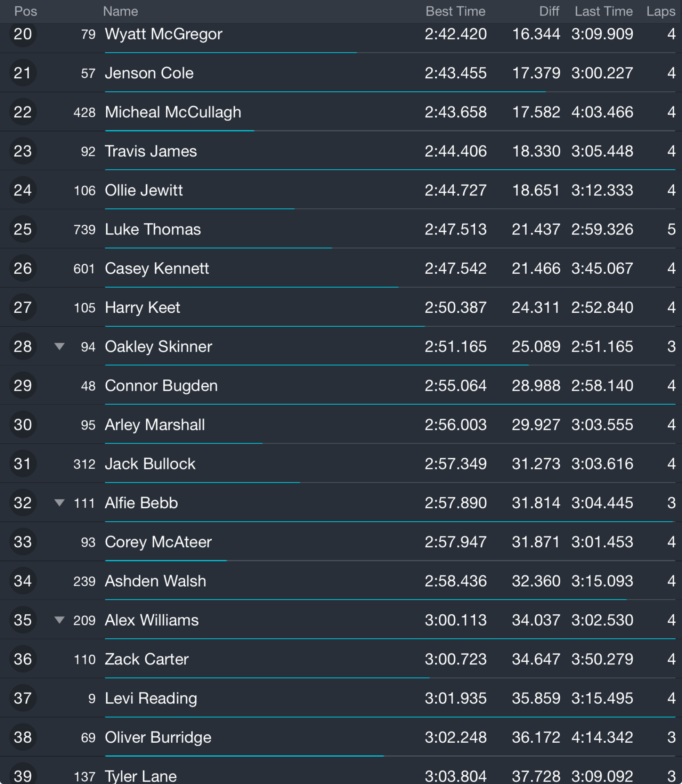The height and width of the screenshot is (784, 682).
Task: Click the progress bar under Jenson Cole
Action: pos(324,92)
